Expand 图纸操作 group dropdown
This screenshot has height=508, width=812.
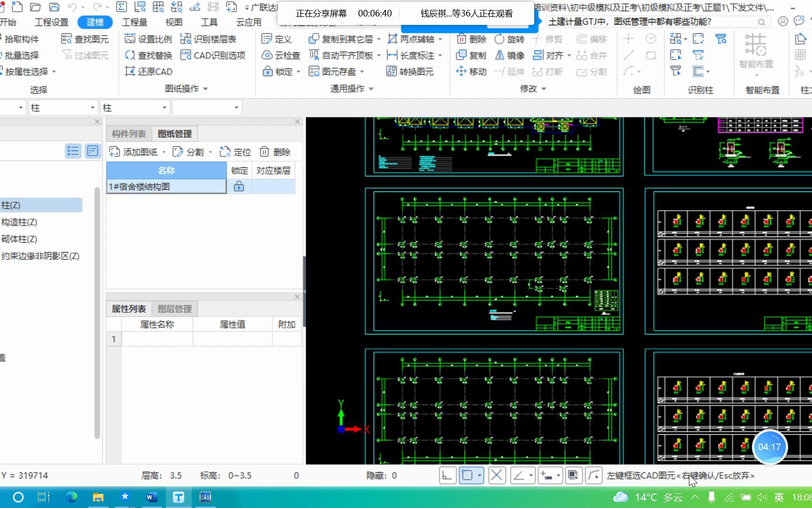click(x=205, y=89)
